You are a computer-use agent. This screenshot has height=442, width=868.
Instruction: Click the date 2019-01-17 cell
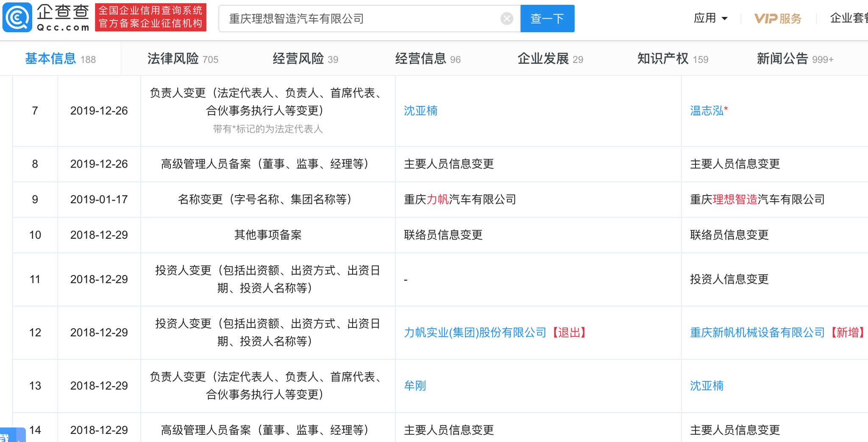click(99, 199)
